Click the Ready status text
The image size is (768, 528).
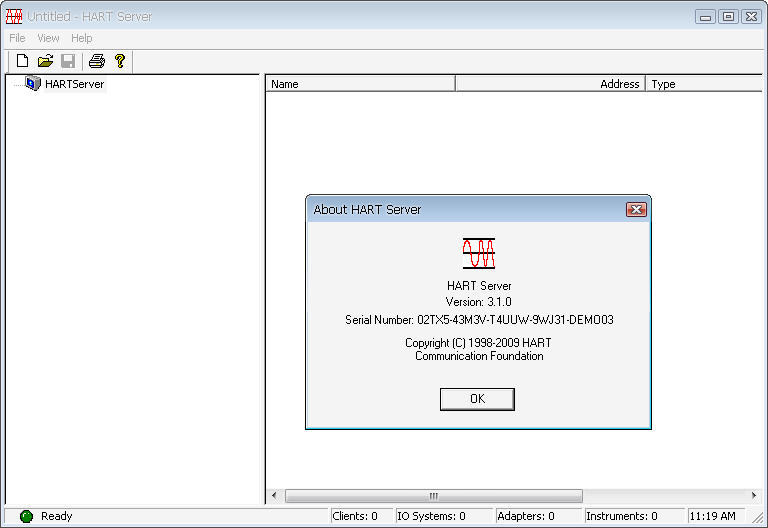(x=56, y=516)
